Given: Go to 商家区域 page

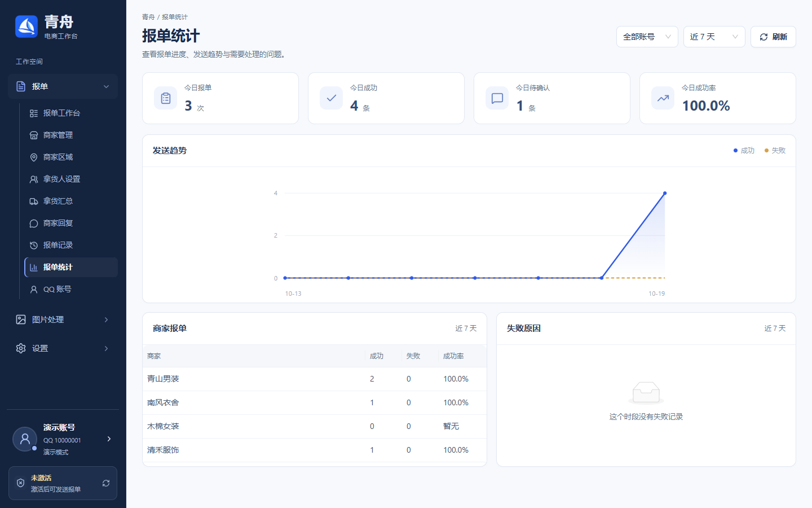Looking at the screenshot, I should (x=71, y=157).
